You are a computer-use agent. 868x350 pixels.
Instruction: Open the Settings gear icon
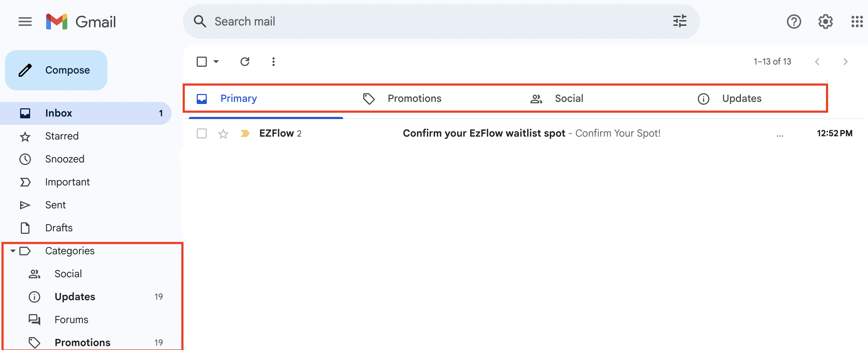[825, 22]
